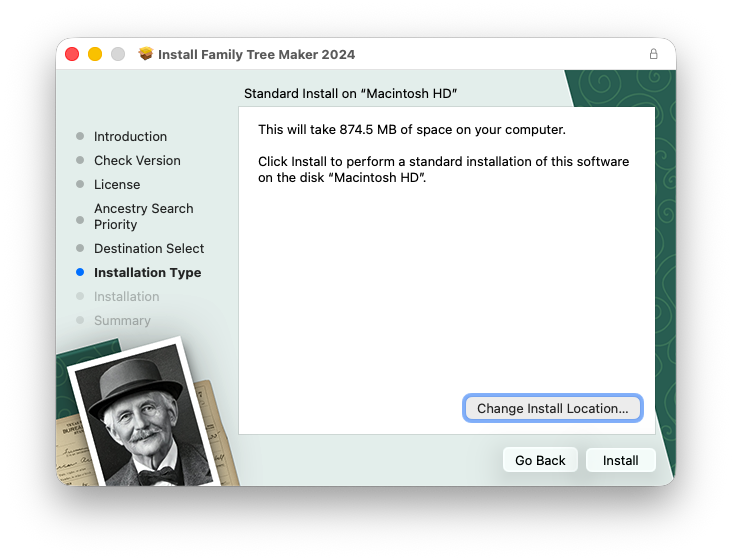Click the package icon beside window title
Screen dimensions: 732x560
[x=146, y=54]
